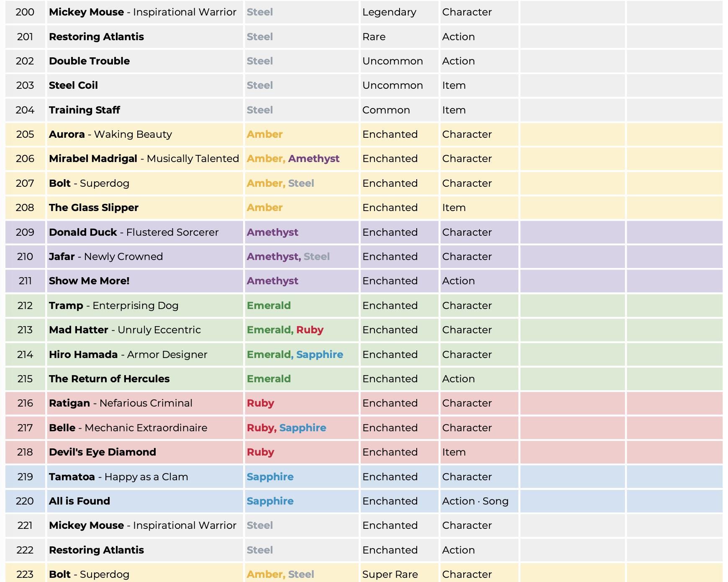Select 'Mad Hatter - Unruly Eccentric' cell
The height and width of the screenshot is (582, 728).
pyautogui.click(x=145, y=330)
